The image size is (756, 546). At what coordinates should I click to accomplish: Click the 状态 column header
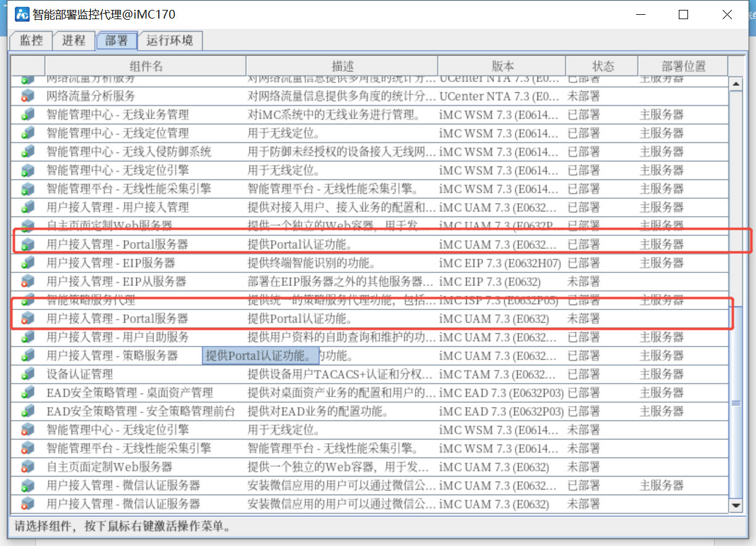(x=602, y=67)
